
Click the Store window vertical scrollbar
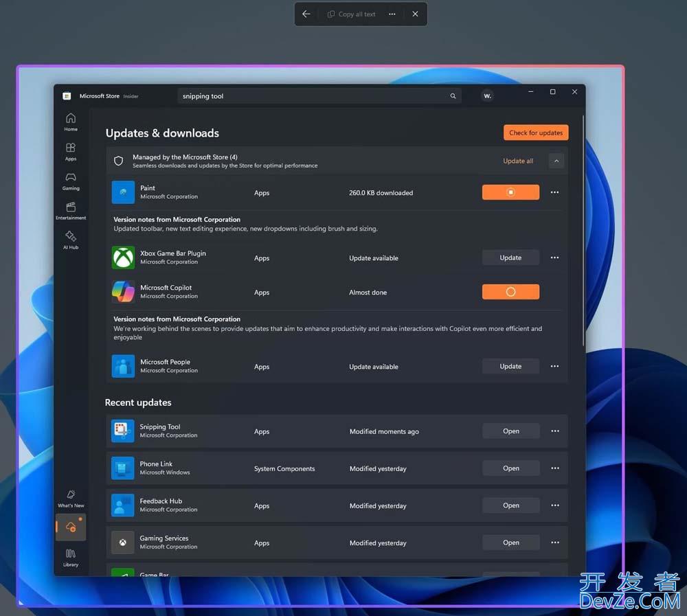point(583,231)
